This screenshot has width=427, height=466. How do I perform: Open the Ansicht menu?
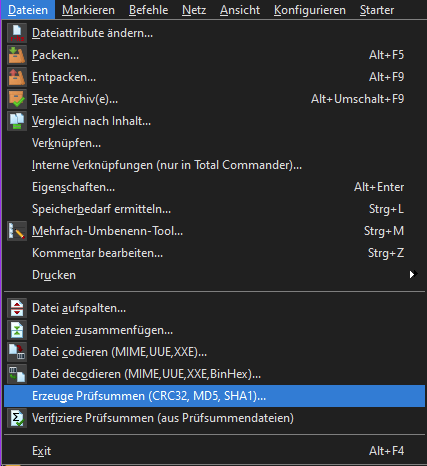pyautogui.click(x=240, y=10)
